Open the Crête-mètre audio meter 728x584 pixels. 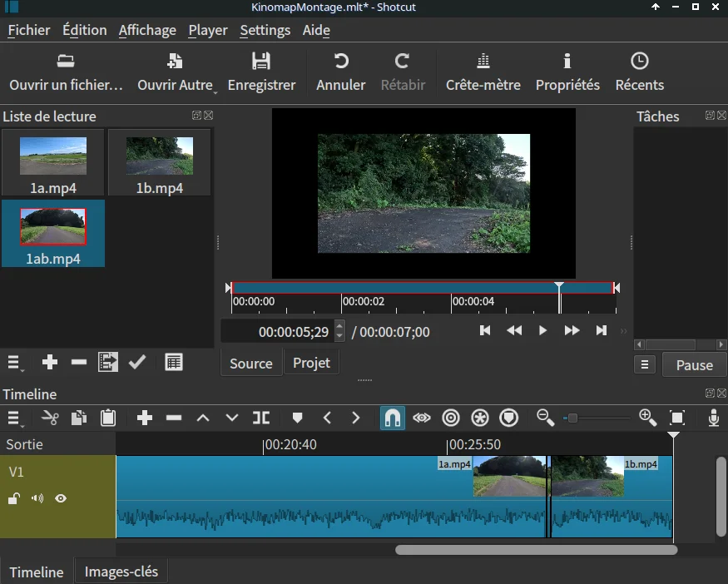click(x=483, y=72)
